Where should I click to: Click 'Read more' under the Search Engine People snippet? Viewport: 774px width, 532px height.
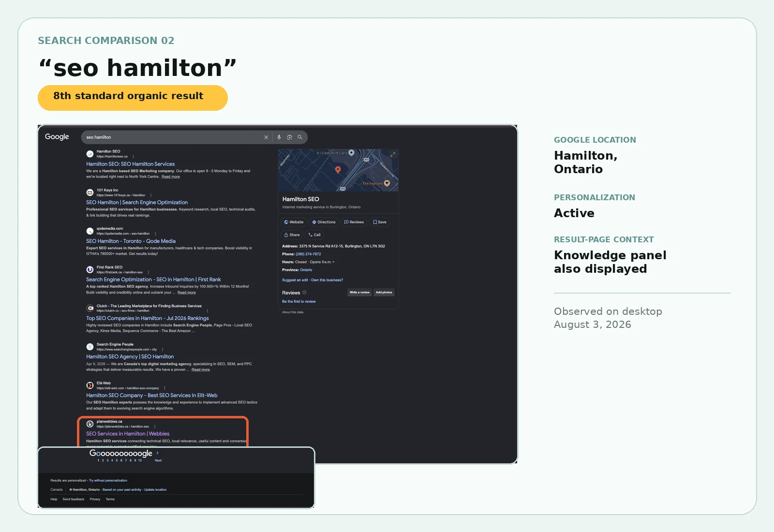(x=201, y=369)
